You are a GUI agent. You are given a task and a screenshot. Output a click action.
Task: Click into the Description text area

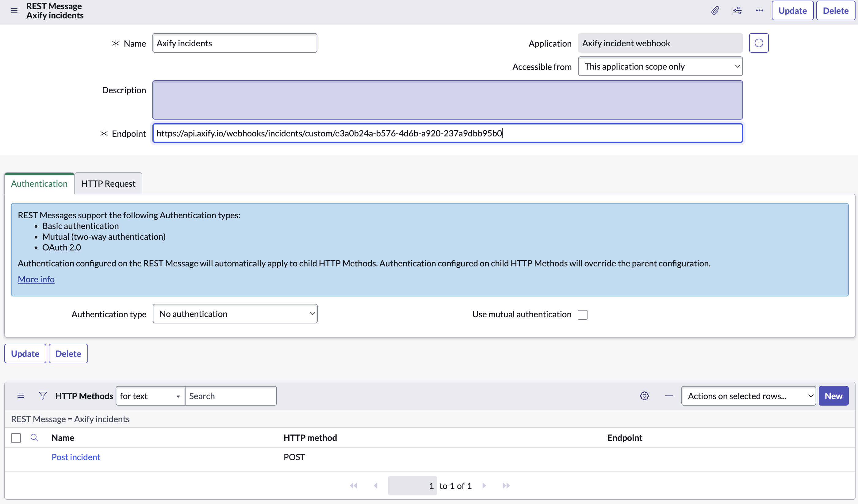pyautogui.click(x=447, y=100)
